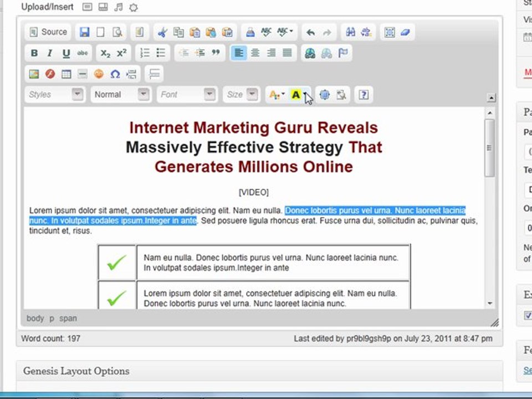Select the body element path item
532x399 pixels.
(x=35, y=318)
